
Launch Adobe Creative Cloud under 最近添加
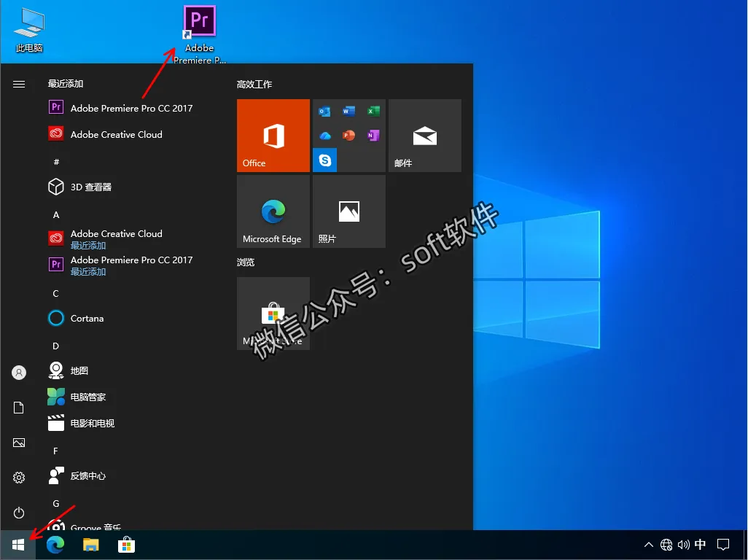(106, 134)
